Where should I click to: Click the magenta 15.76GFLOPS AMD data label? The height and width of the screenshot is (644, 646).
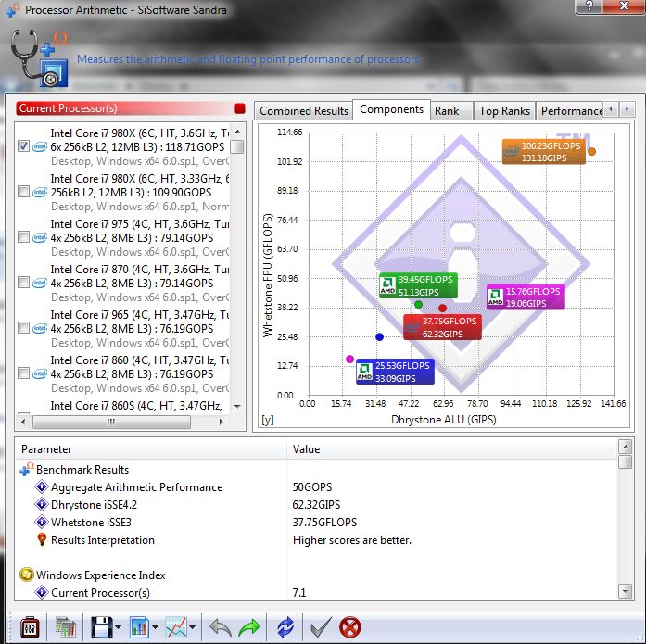coord(526,297)
